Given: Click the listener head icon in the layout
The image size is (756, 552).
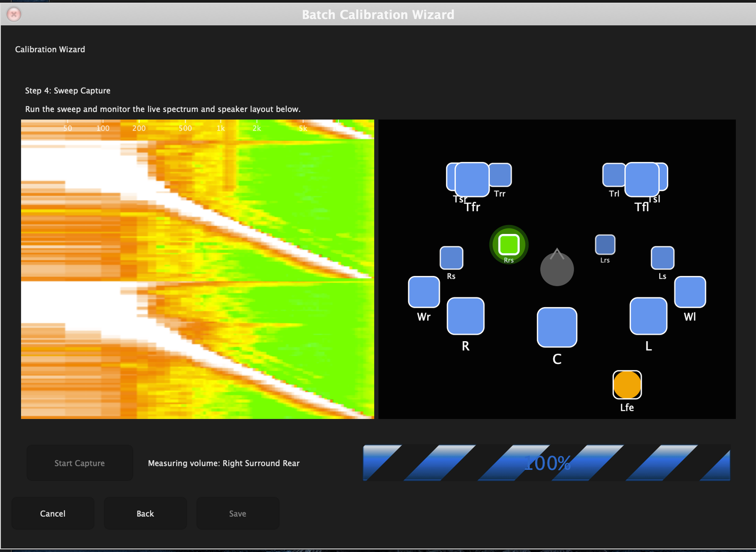Looking at the screenshot, I should point(557,268).
